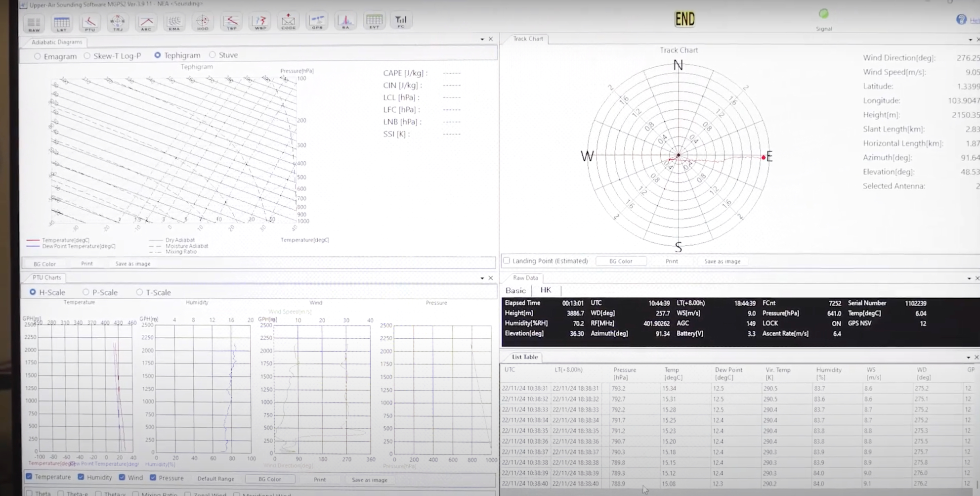
Task: Open the TRJ trajectory chart icon
Action: click(118, 22)
